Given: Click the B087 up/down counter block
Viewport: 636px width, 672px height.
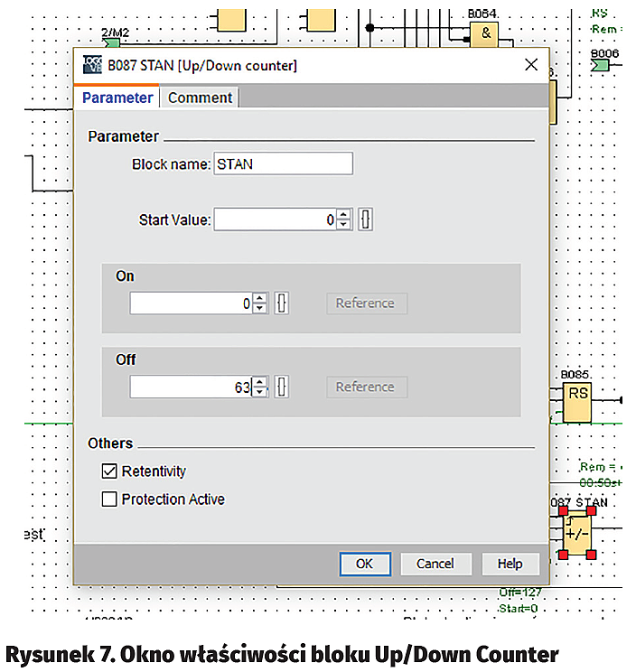Looking at the screenshot, I should [x=576, y=534].
